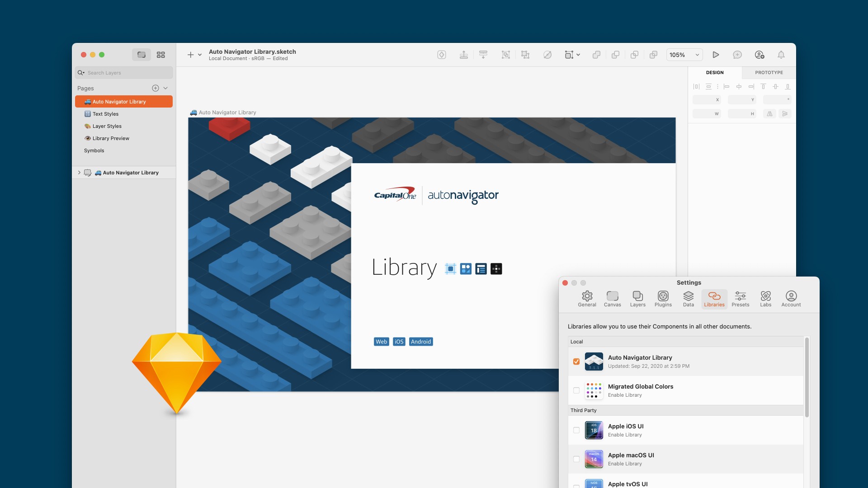868x488 pixels.
Task: Click the Group layers toolbar icon
Action: point(506,55)
